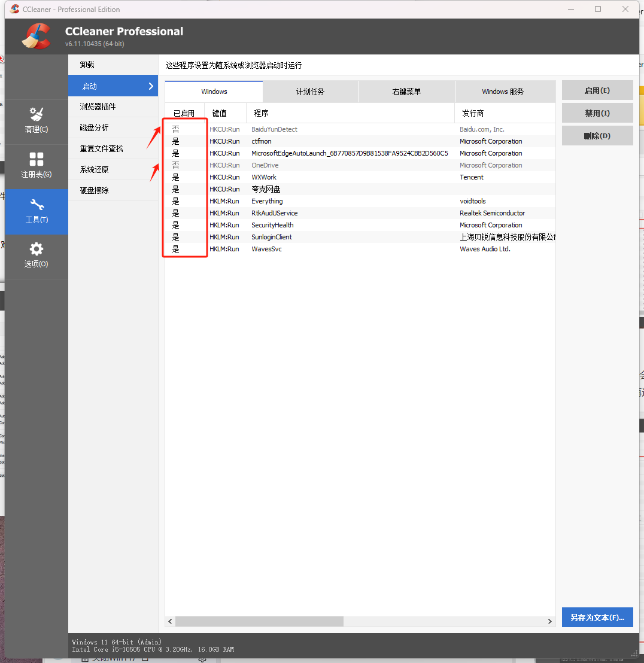This screenshot has width=644, height=663.
Task: Select the Everything startup entry
Action: coord(360,201)
